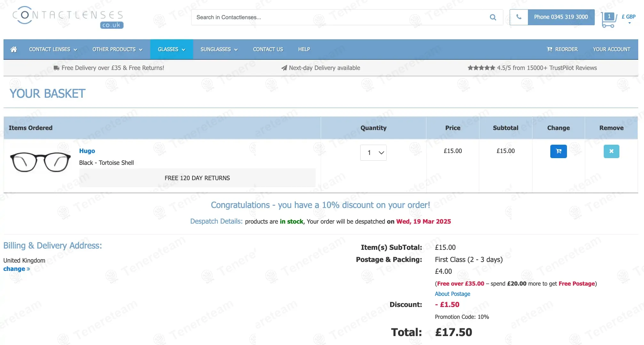The image size is (644, 345).
Task: Click the paper plane next-day delivery icon
Action: [284, 68]
